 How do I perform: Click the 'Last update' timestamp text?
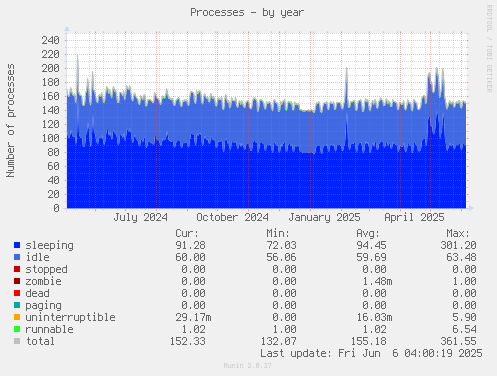pos(371,353)
